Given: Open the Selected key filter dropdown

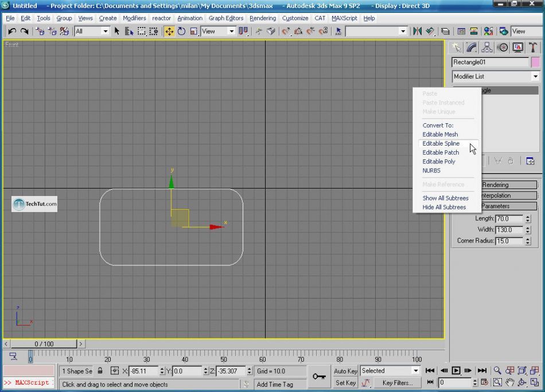Looking at the screenshot, I should coord(390,371).
